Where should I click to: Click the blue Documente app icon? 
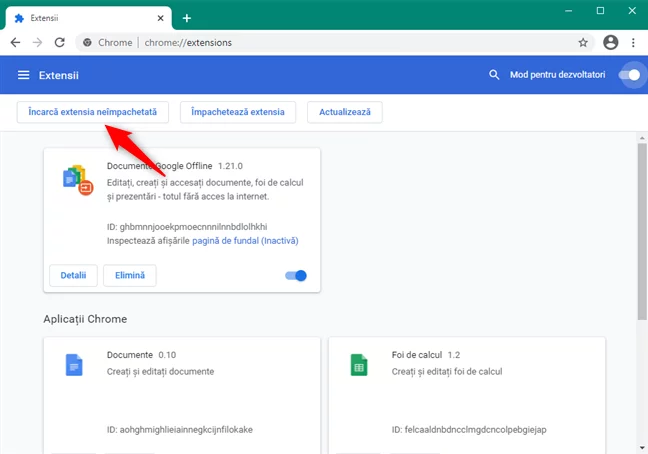tap(74, 365)
